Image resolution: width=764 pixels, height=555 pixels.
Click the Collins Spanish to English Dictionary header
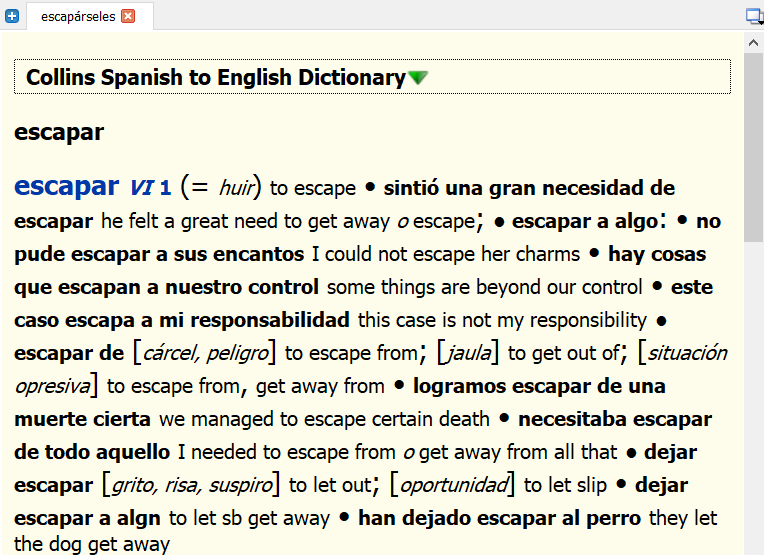215,78
